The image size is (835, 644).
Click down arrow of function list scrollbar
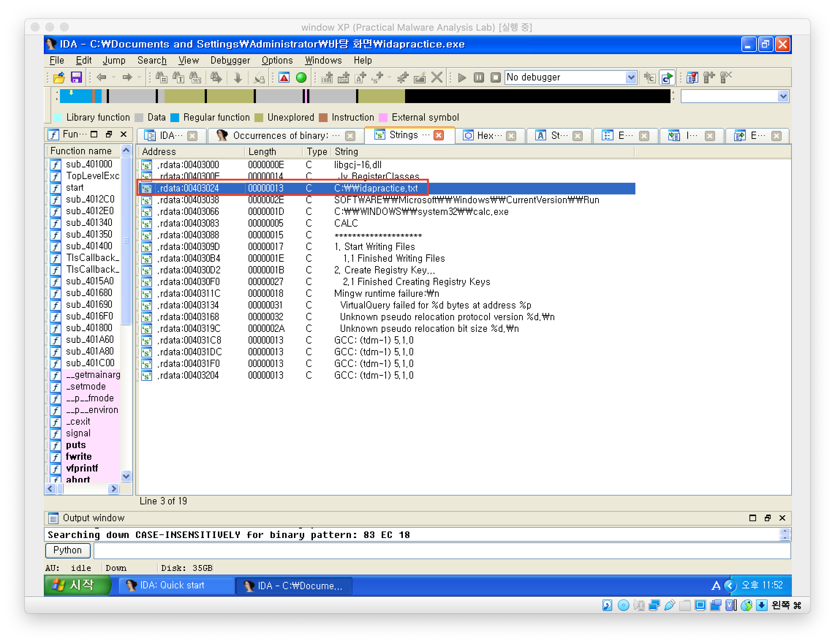pyautogui.click(x=126, y=476)
